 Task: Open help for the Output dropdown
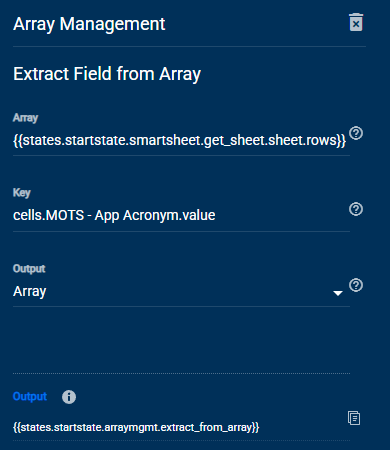point(356,285)
